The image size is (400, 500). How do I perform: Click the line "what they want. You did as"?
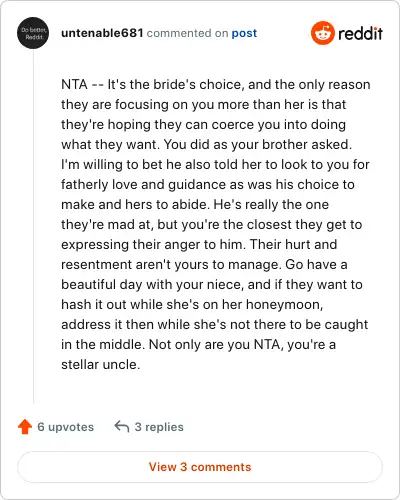point(207,145)
